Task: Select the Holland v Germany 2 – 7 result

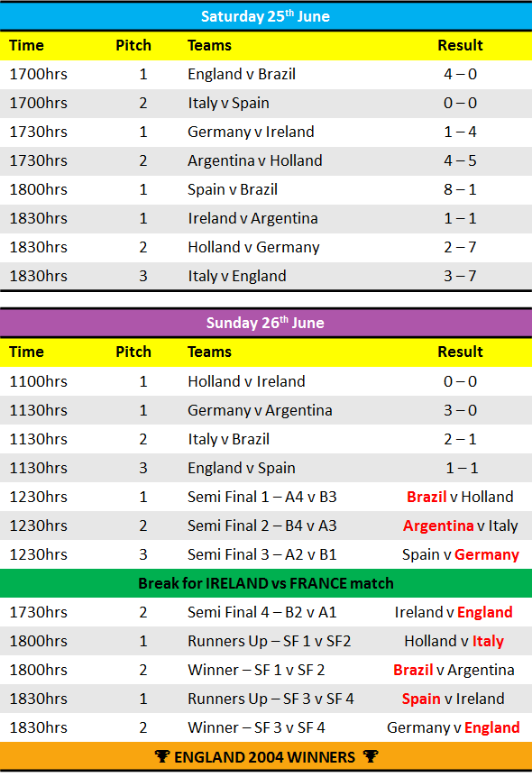Action: point(460,247)
